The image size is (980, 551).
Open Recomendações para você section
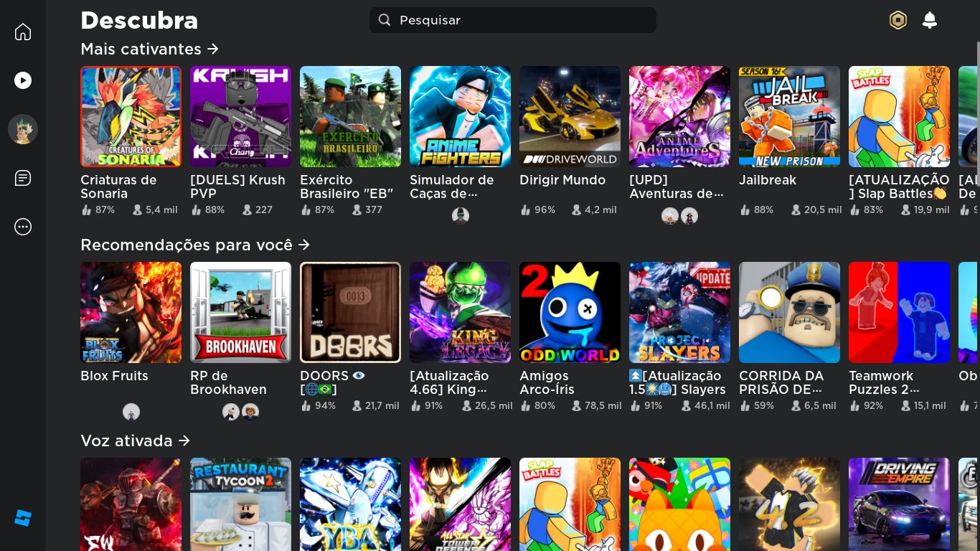pyautogui.click(x=195, y=245)
